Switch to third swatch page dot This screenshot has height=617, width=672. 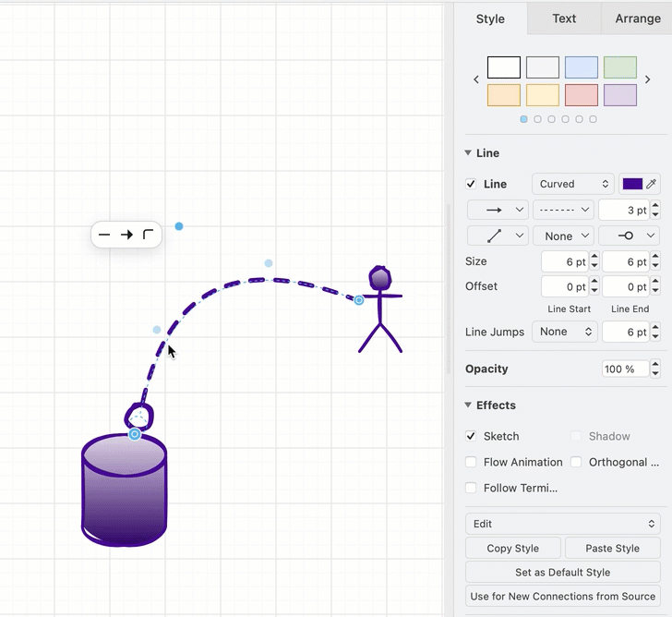tap(552, 119)
